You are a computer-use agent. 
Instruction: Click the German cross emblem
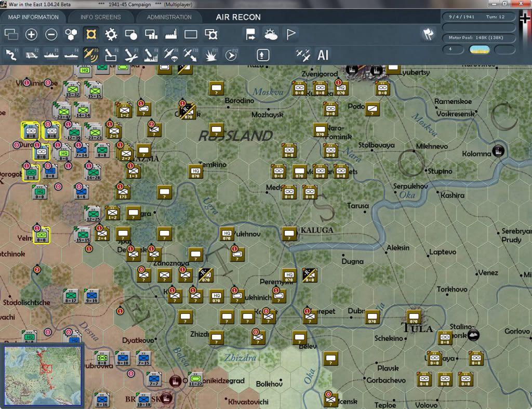click(x=524, y=18)
